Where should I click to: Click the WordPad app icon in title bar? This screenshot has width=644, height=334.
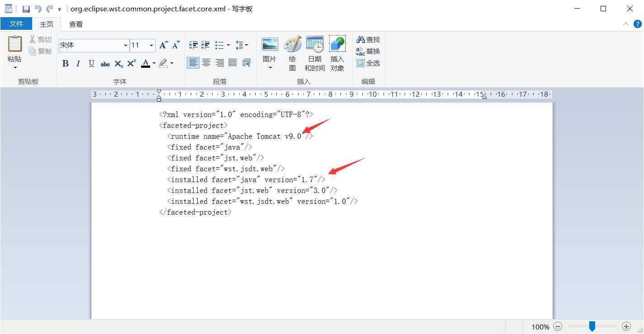(x=9, y=9)
